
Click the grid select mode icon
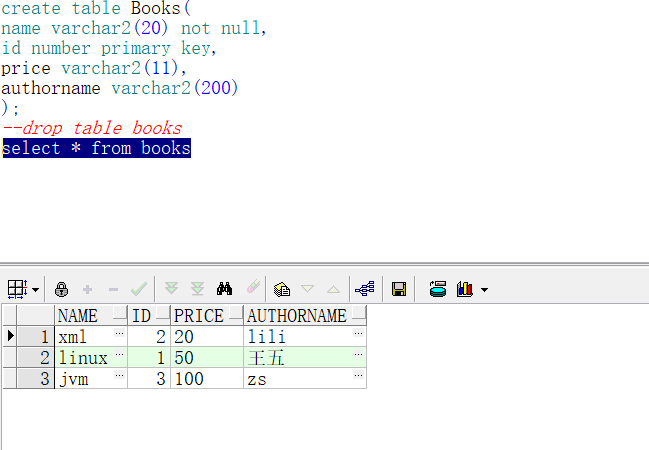pos(17,289)
